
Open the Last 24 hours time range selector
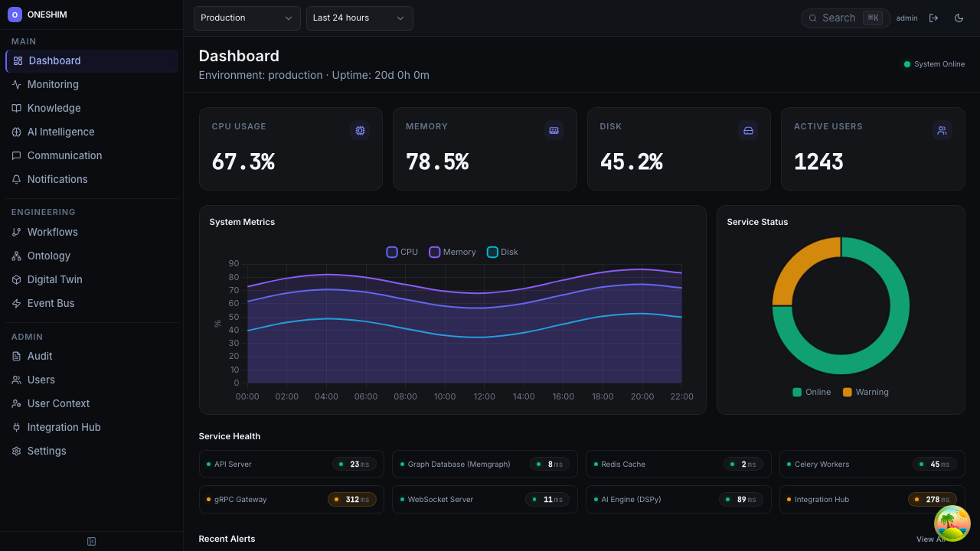(x=359, y=18)
